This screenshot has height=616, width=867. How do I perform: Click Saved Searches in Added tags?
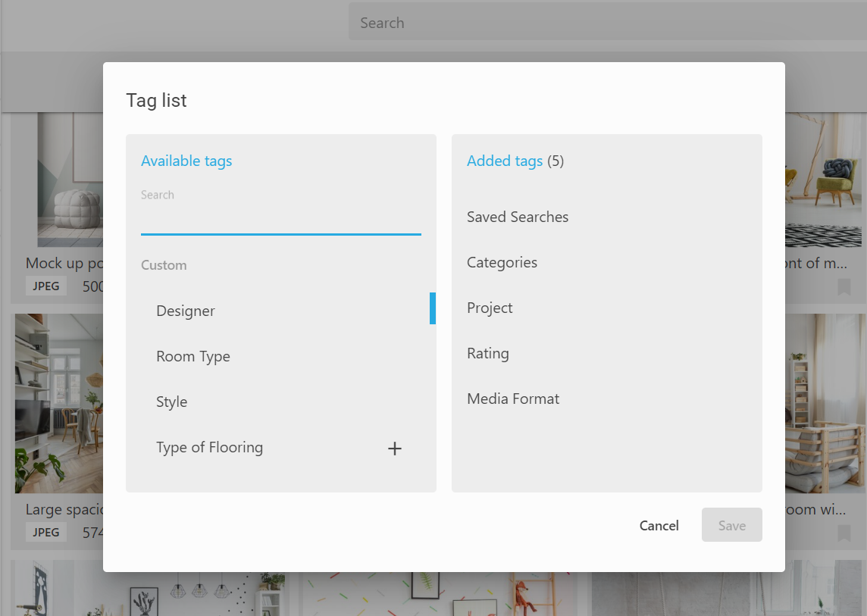(x=518, y=217)
